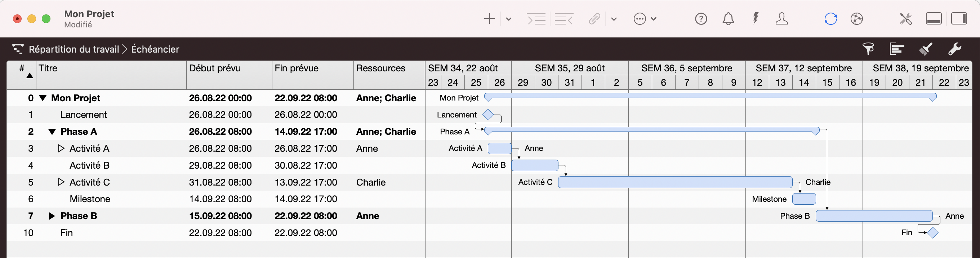The width and height of the screenshot is (980, 258).
Task: Open the help question mark icon
Action: click(701, 19)
